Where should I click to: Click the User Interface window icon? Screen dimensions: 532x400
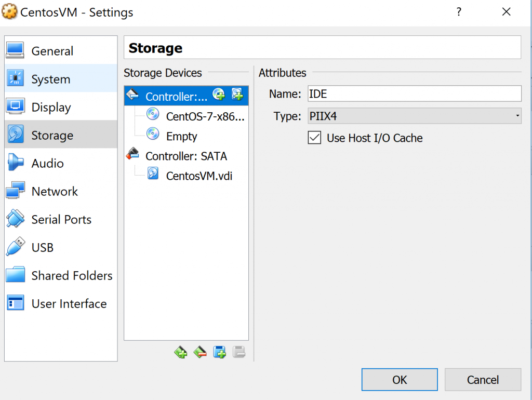pyautogui.click(x=15, y=302)
